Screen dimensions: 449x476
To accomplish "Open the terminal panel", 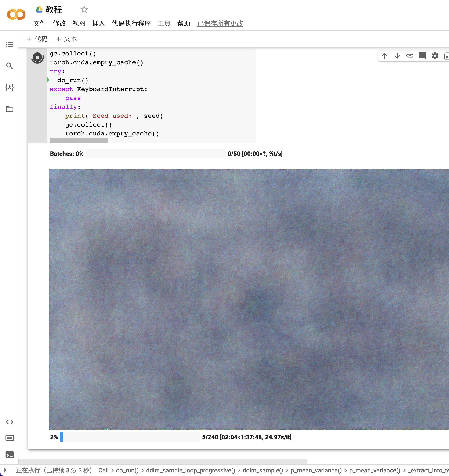I will tap(10, 455).
